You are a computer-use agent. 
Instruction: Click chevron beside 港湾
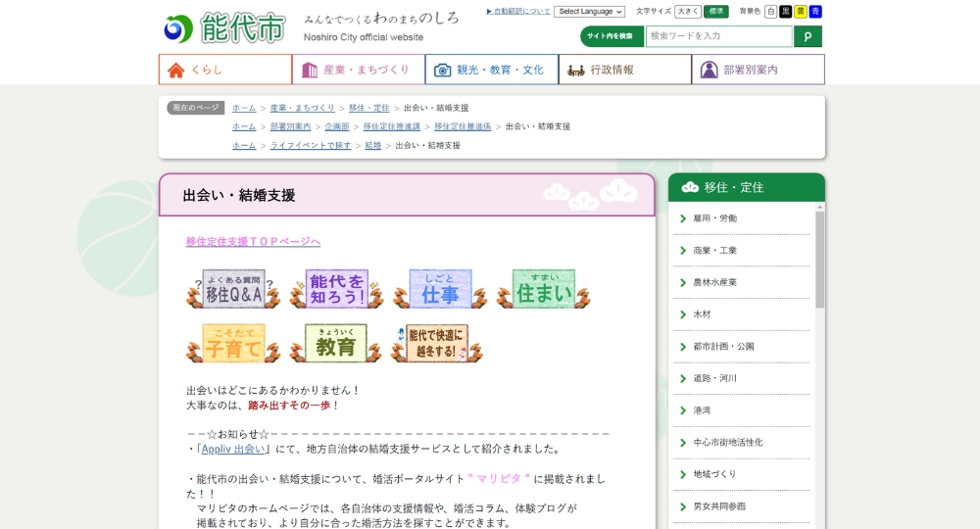pyautogui.click(x=683, y=410)
